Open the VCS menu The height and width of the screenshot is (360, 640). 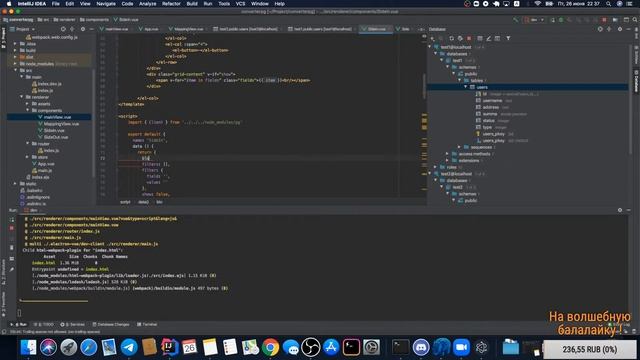pyautogui.click(x=240, y=4)
